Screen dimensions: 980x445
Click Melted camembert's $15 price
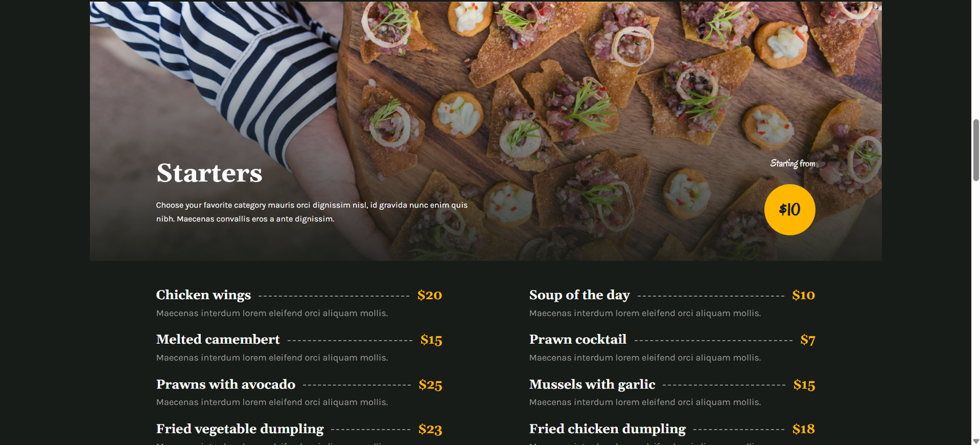(431, 340)
